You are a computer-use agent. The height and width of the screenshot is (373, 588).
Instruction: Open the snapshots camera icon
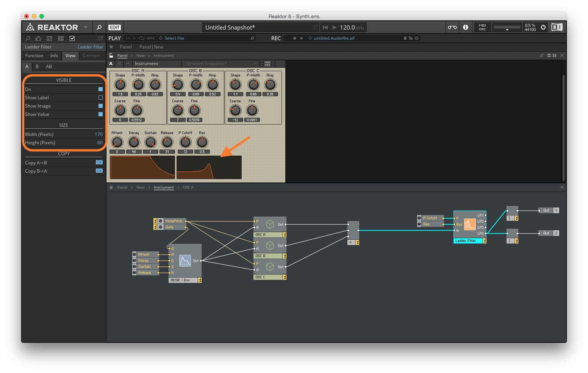tap(38, 38)
